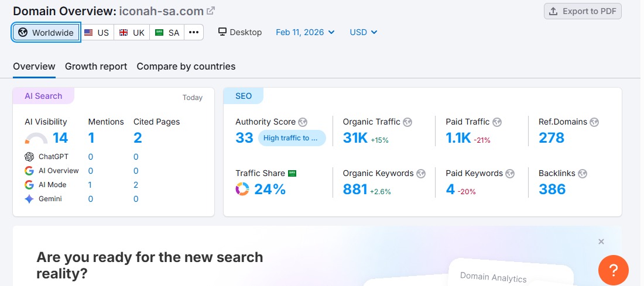Open AI Overview cited pages count

click(x=136, y=171)
